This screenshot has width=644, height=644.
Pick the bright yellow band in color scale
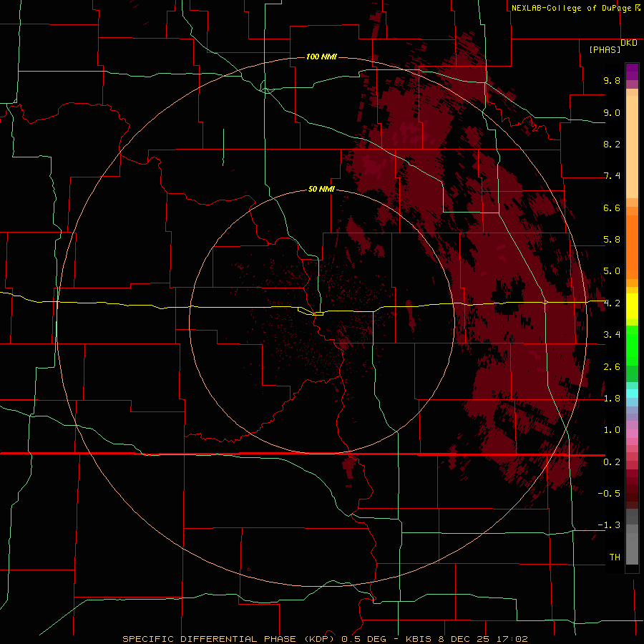click(632, 306)
